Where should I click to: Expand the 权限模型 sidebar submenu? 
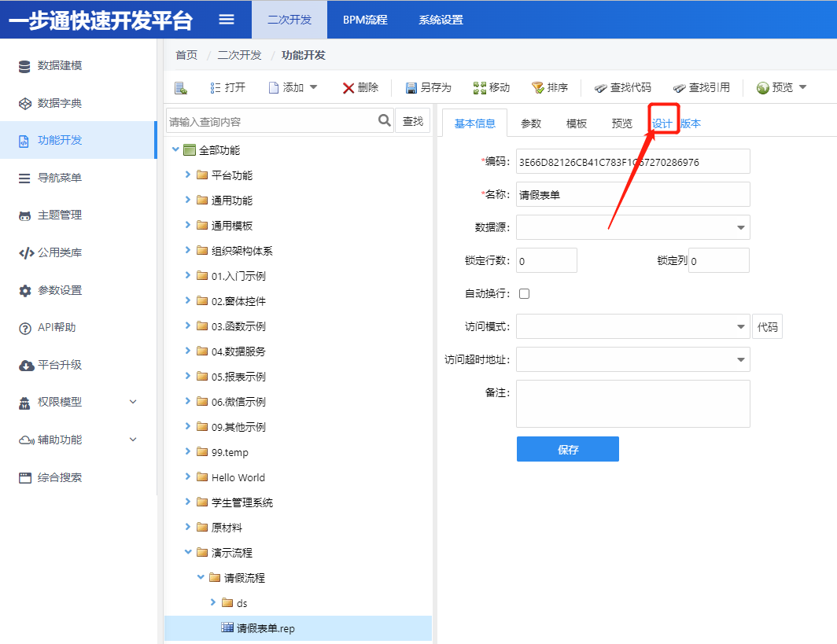coord(134,403)
